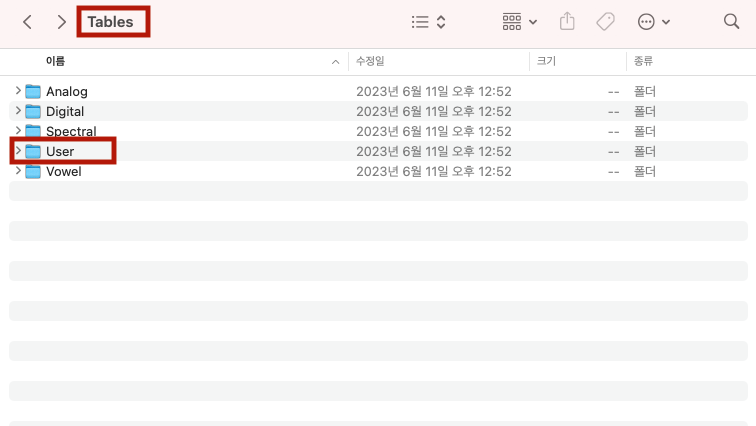Image resolution: width=756 pixels, height=426 pixels.
Task: Expand the Analog folder disclosure arrow
Action: click(x=18, y=91)
